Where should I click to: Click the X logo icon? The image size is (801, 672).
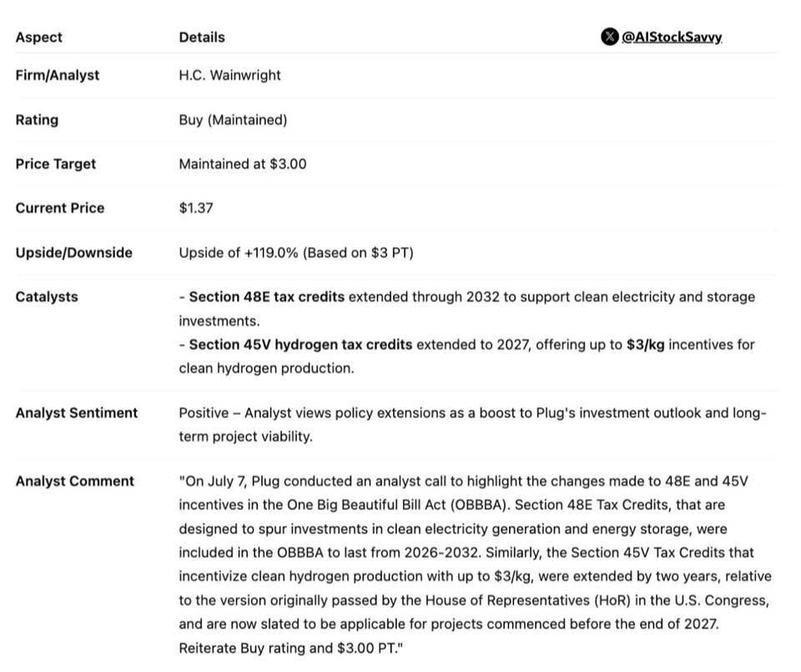pos(609,37)
